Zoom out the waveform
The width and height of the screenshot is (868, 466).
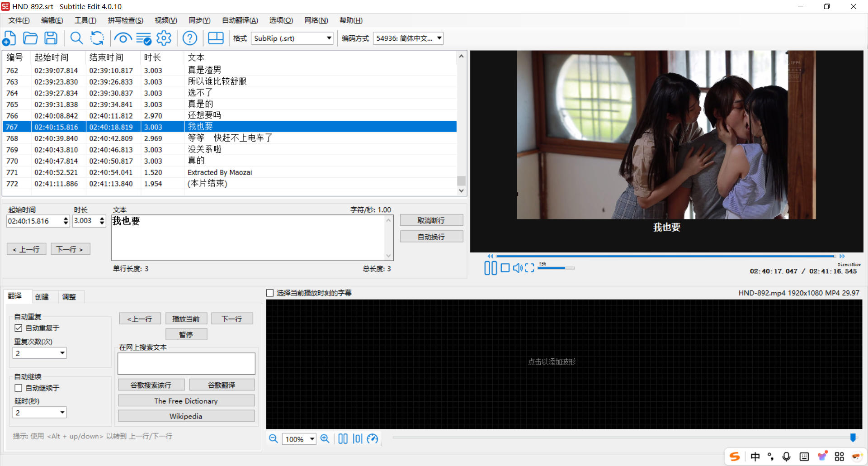[x=274, y=438]
